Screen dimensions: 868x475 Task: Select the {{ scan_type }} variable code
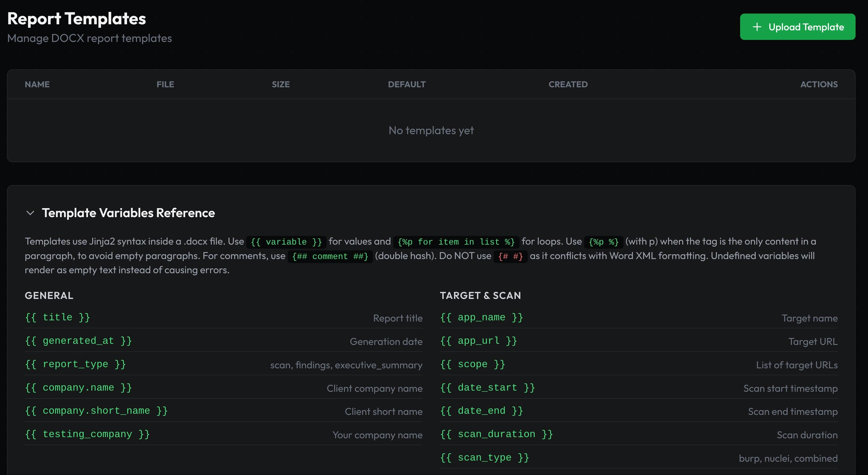pos(485,457)
